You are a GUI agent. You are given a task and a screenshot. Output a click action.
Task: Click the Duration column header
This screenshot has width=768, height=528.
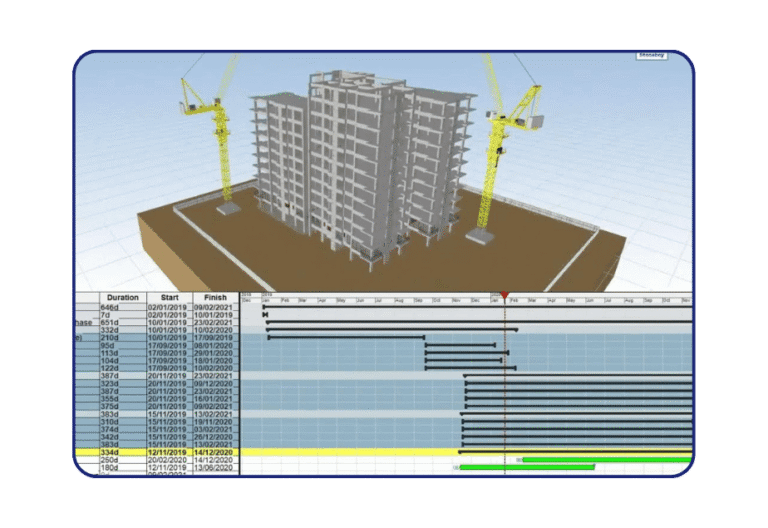(x=123, y=297)
